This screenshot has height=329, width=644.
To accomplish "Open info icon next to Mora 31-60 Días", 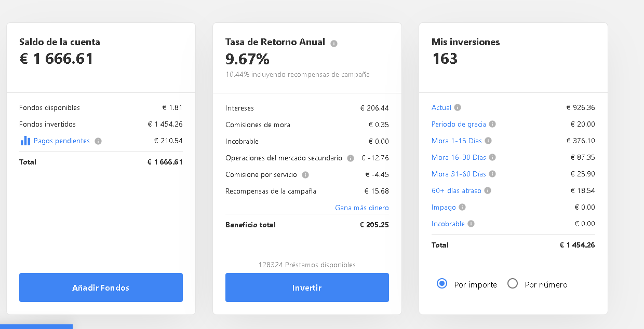I will (492, 174).
